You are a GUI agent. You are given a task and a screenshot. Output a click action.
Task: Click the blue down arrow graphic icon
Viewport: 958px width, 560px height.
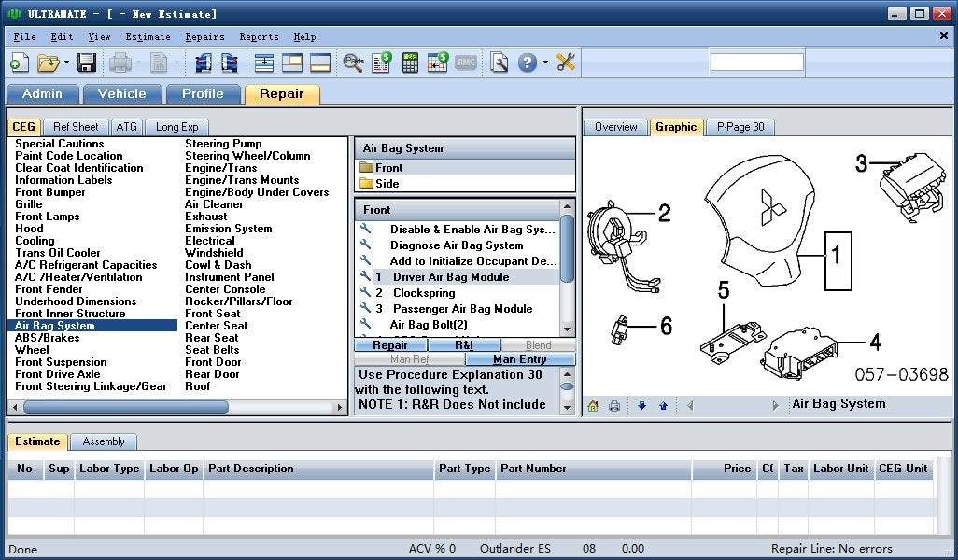pyautogui.click(x=641, y=405)
